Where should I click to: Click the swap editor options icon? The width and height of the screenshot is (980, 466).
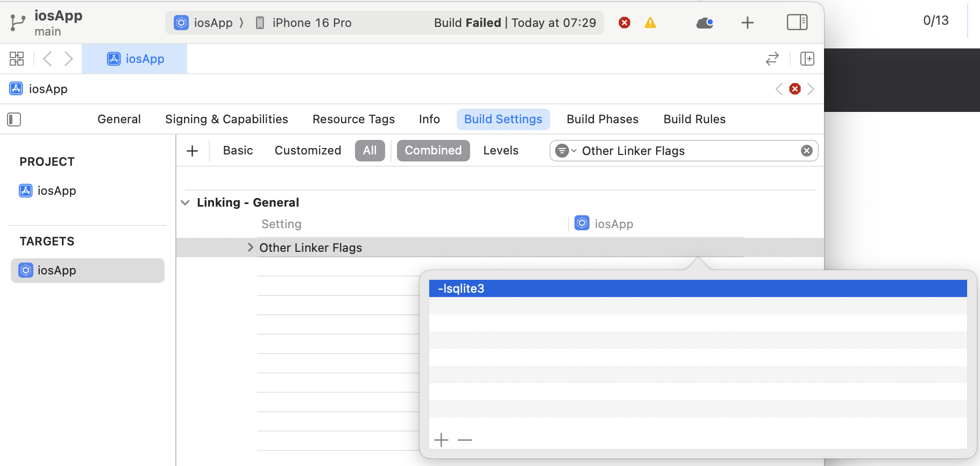point(772,59)
